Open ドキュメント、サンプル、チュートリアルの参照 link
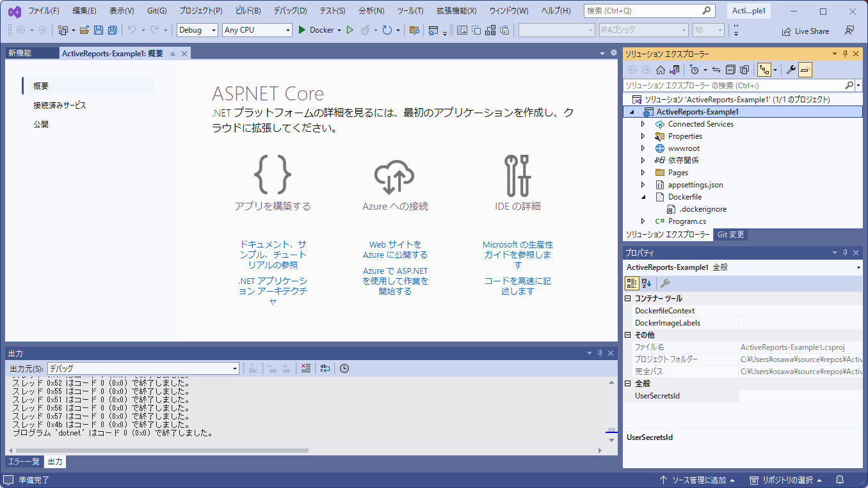The width and height of the screenshot is (868, 488). tap(273, 255)
